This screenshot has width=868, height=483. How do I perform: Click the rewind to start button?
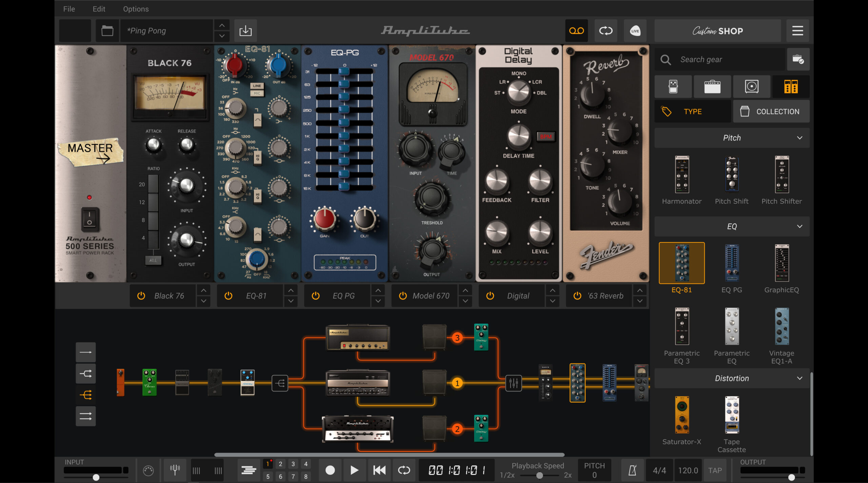click(x=379, y=470)
